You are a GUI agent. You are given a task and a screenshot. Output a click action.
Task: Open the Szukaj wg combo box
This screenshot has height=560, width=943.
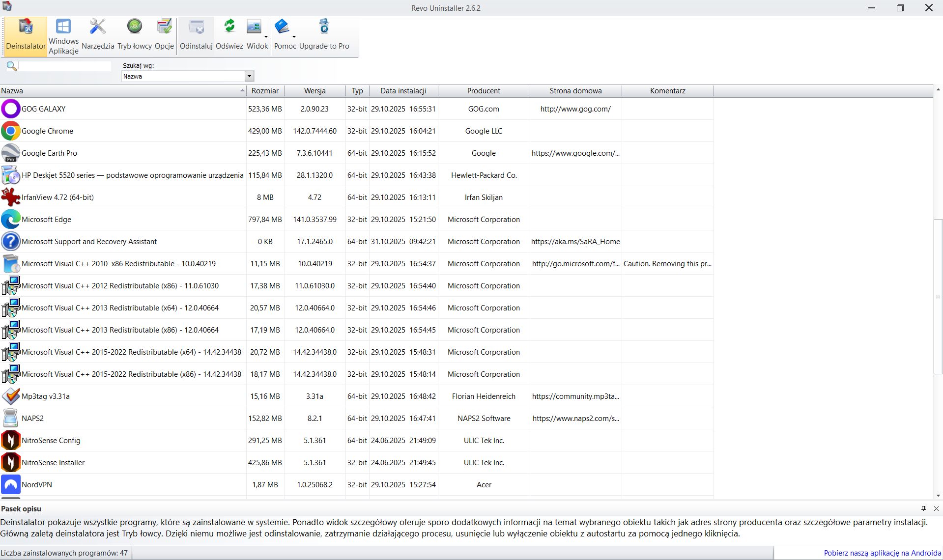click(188, 76)
